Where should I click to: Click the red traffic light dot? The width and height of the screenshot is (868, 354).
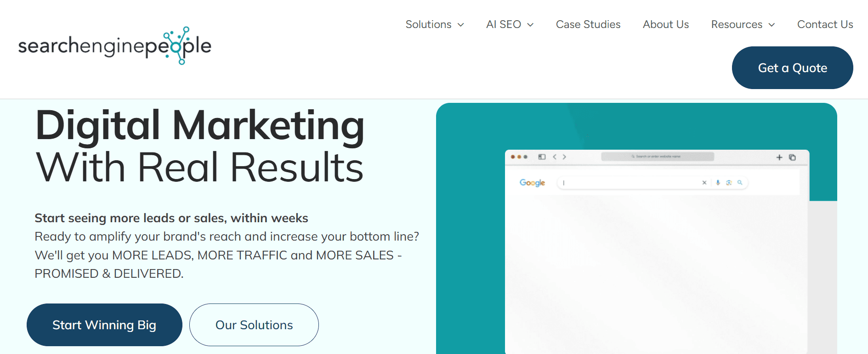[x=513, y=157]
